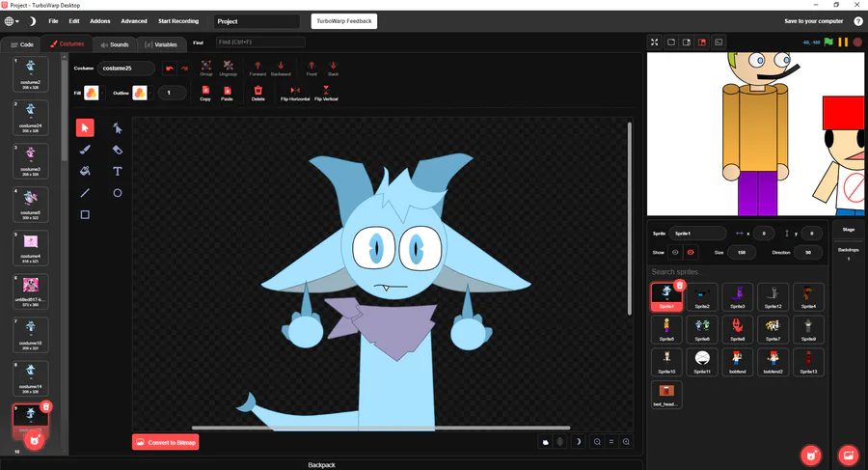The height and width of the screenshot is (470, 868).
Task: Click the red stop button
Action: click(857, 42)
